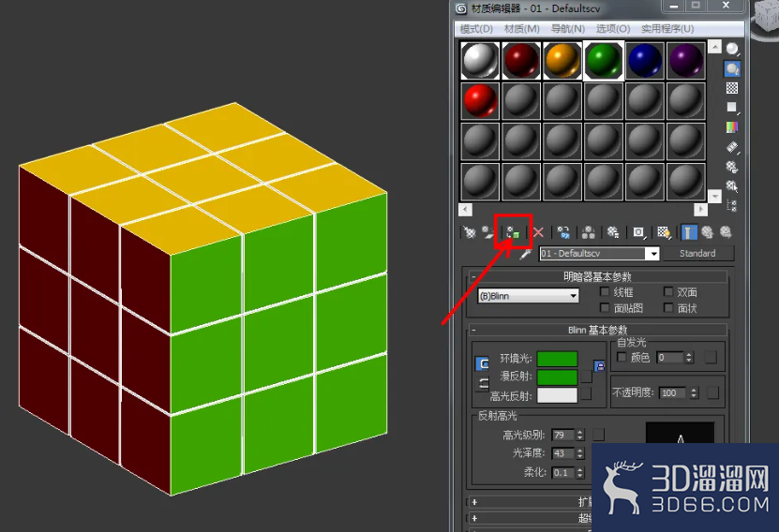Click the diffuse 漫反射 map button
This screenshot has width=779, height=532.
[586, 377]
